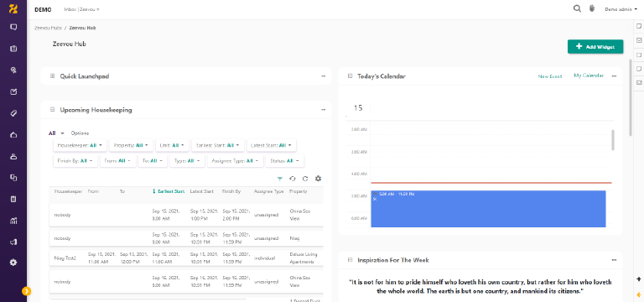Image resolution: width=644 pixels, height=302 pixels.
Task: Expand the Quick Launchpad widget
Action: pyautogui.click(x=52, y=76)
